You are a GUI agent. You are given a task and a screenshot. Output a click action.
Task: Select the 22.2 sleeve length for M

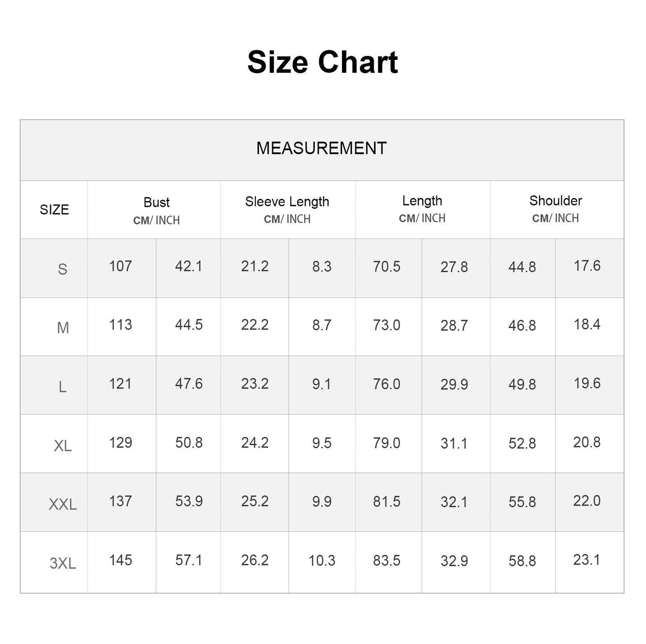255,325
